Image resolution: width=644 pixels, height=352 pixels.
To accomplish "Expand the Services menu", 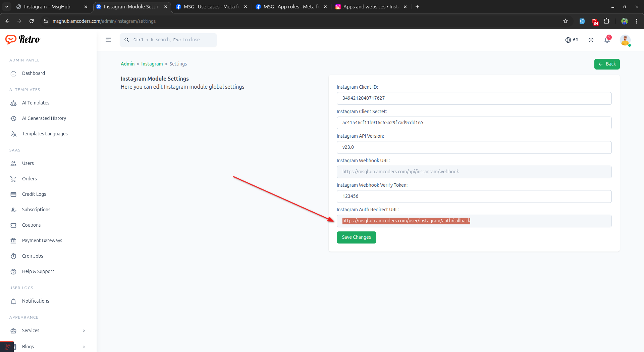I will (31, 331).
